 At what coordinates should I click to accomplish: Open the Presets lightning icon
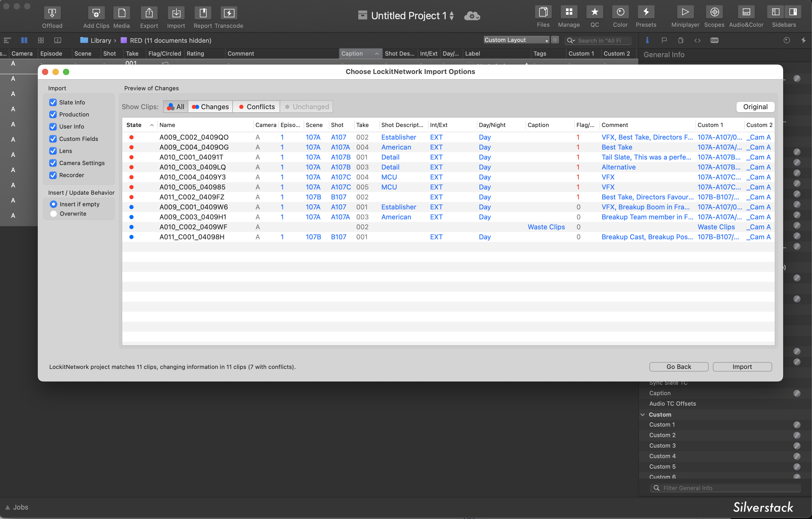coord(646,12)
